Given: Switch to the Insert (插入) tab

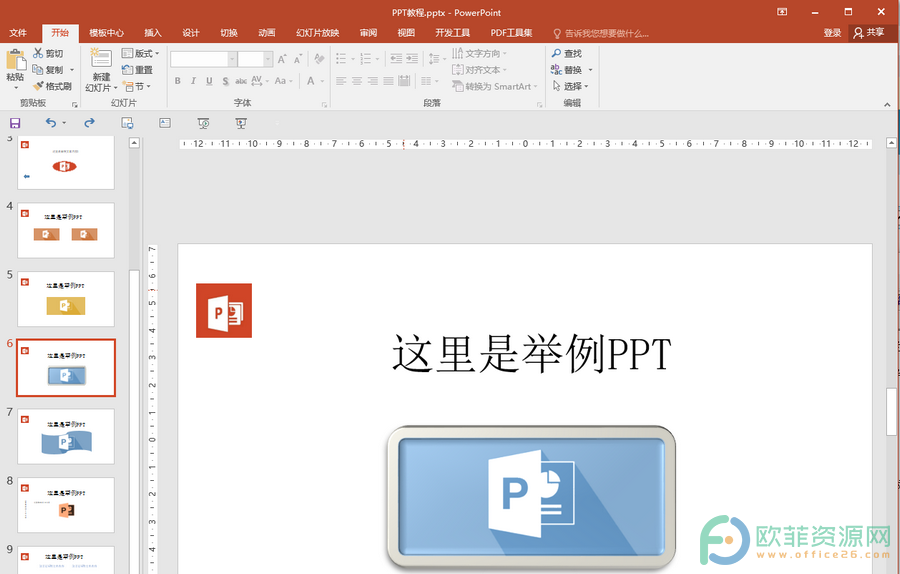Looking at the screenshot, I should (x=153, y=33).
